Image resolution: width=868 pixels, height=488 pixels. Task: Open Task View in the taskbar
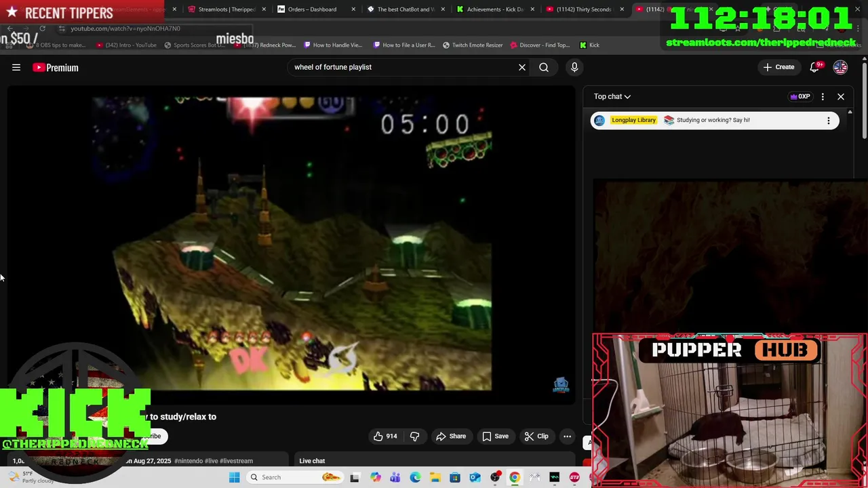point(354,477)
